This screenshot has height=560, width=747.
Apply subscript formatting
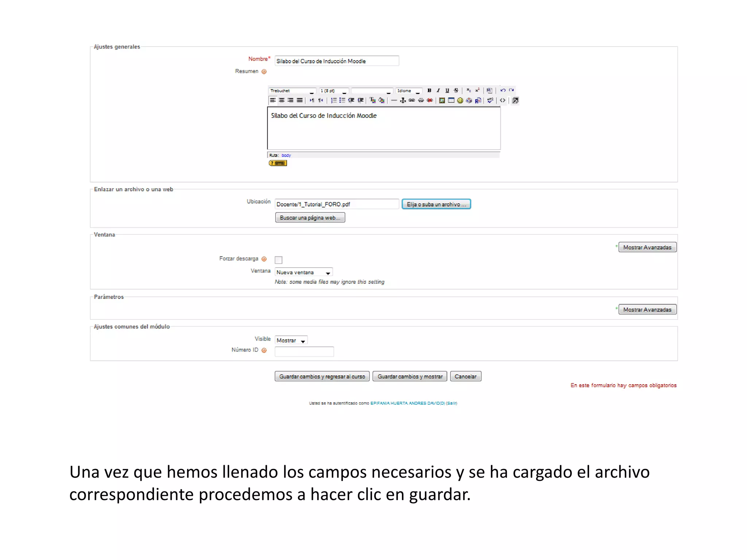pyautogui.click(x=469, y=90)
